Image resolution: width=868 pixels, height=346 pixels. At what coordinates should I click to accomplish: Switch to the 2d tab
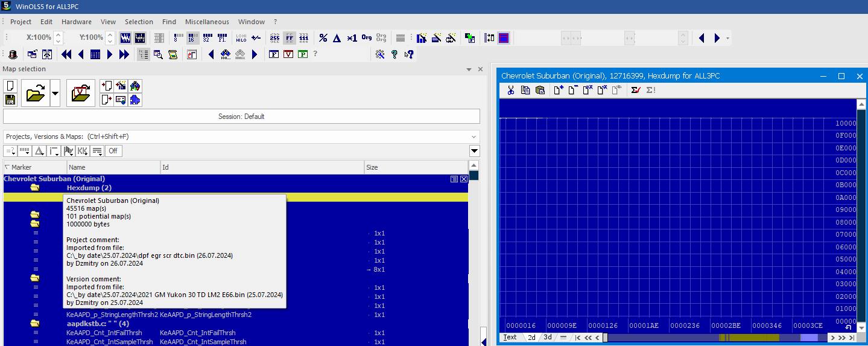[531, 338]
